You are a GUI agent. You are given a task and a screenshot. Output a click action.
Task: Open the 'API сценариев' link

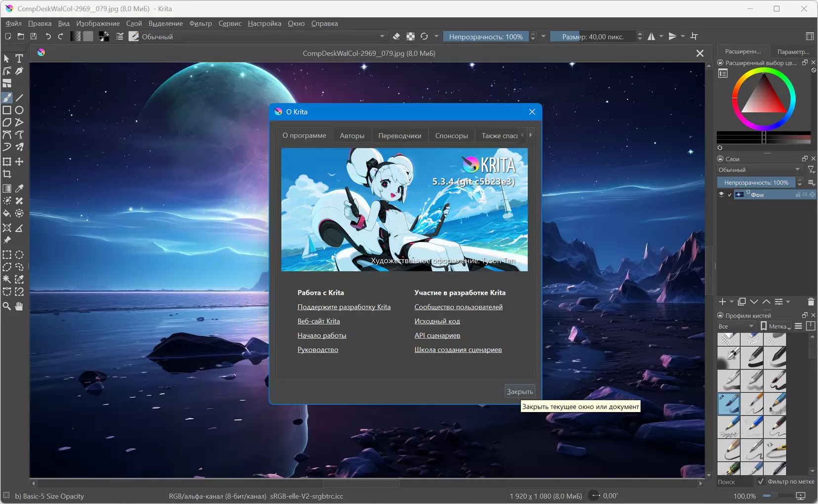[x=437, y=336]
